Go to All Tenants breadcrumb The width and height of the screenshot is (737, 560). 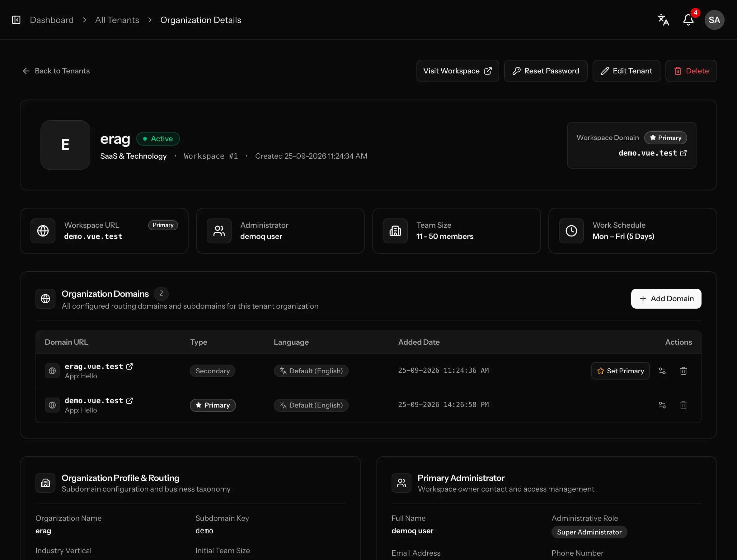[x=117, y=20]
